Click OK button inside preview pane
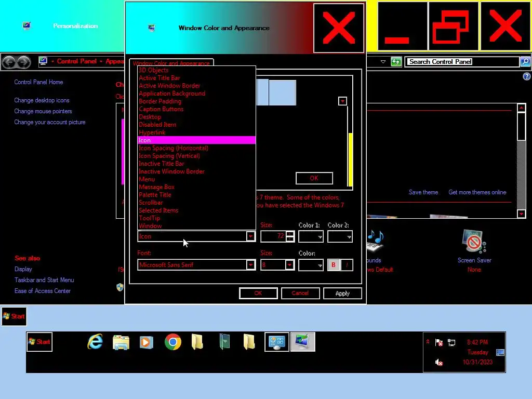This screenshot has height=399, width=532. point(314,178)
